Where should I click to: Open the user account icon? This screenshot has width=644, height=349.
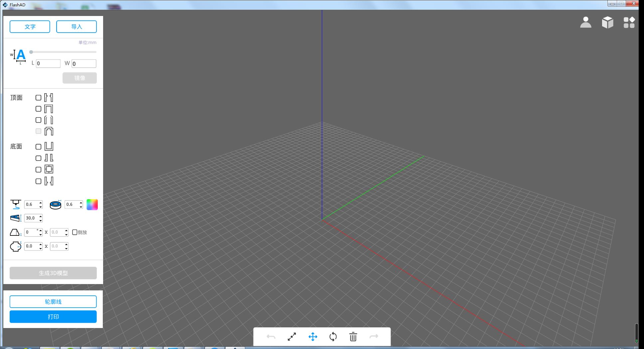tap(586, 22)
